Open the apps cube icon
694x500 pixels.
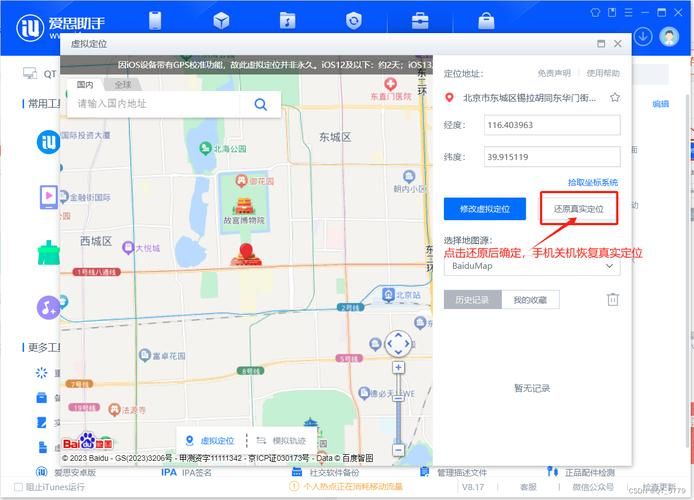pyautogui.click(x=221, y=20)
